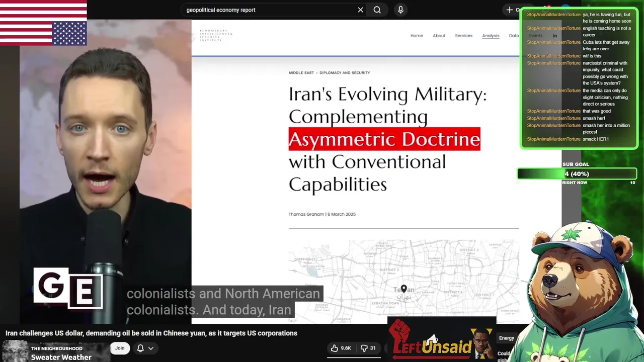644x362 pixels.
Task: Click the sub goal progress bar showing 4 (40%)
Action: [577, 174]
